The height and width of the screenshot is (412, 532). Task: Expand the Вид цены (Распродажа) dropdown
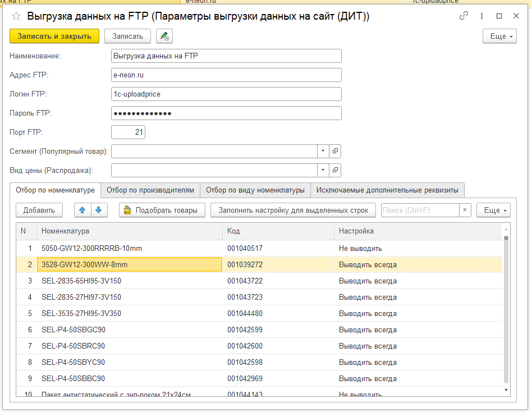point(323,170)
